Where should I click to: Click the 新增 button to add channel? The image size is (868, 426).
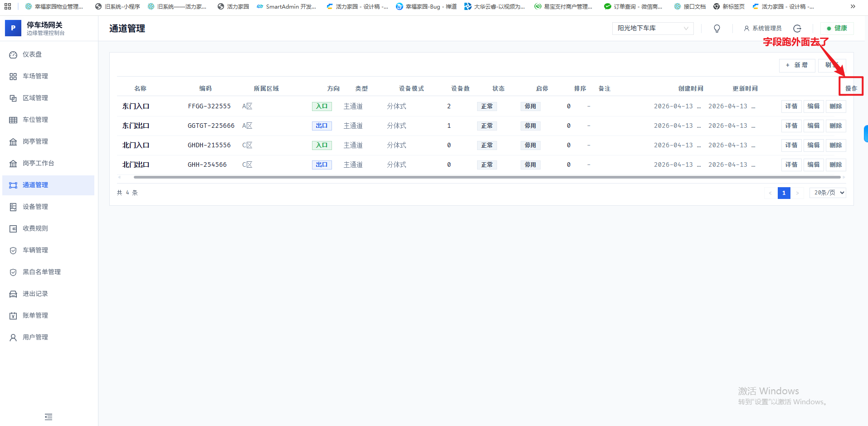pos(797,65)
